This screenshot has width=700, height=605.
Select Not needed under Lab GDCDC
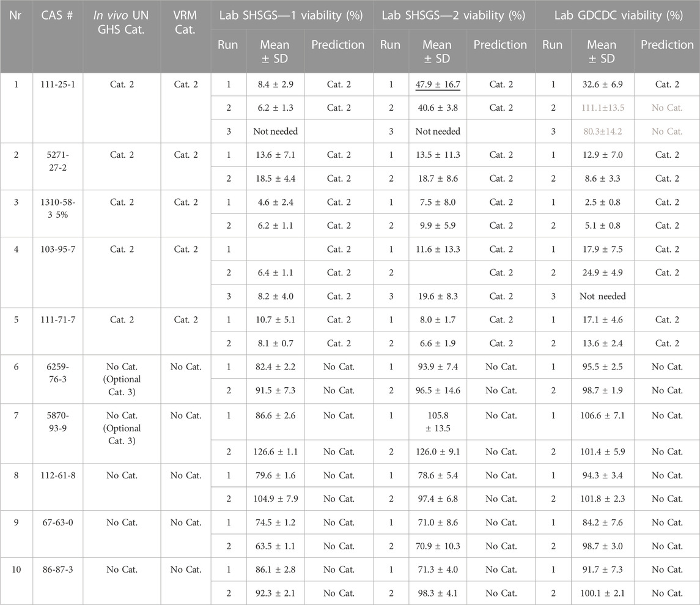click(603, 296)
